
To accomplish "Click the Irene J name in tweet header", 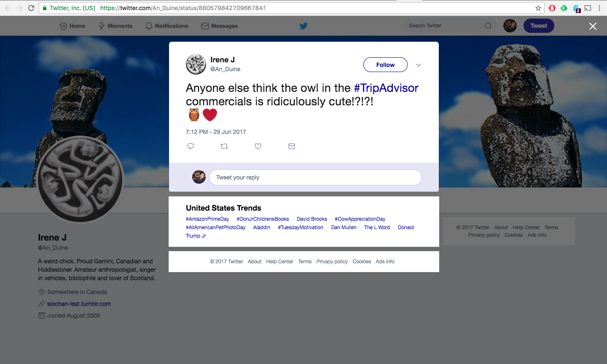I will click(223, 60).
